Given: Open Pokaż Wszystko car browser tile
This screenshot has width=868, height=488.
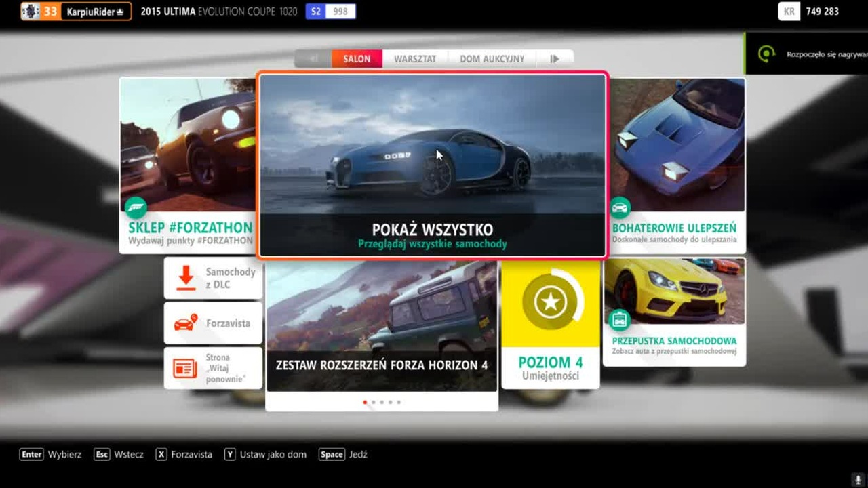Looking at the screenshot, I should click(x=433, y=165).
